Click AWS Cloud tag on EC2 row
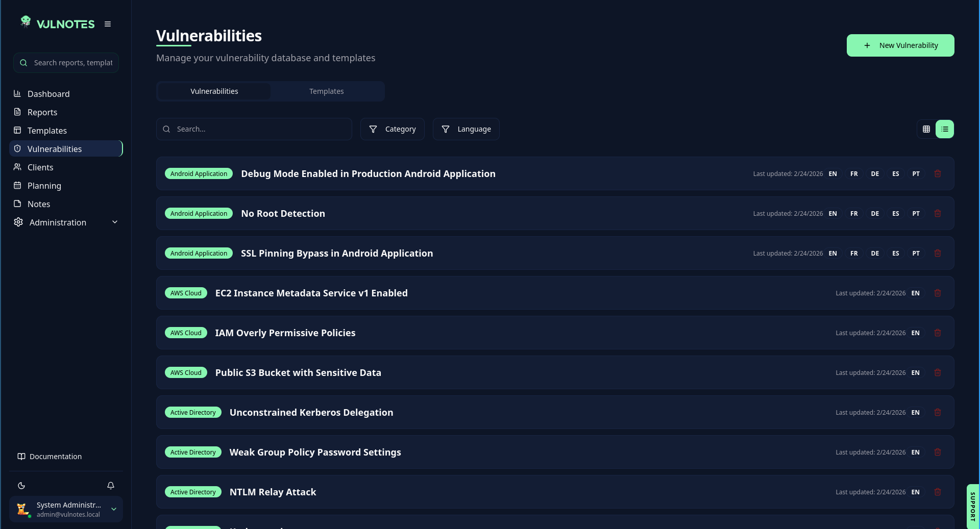Image resolution: width=980 pixels, height=529 pixels. pos(186,293)
